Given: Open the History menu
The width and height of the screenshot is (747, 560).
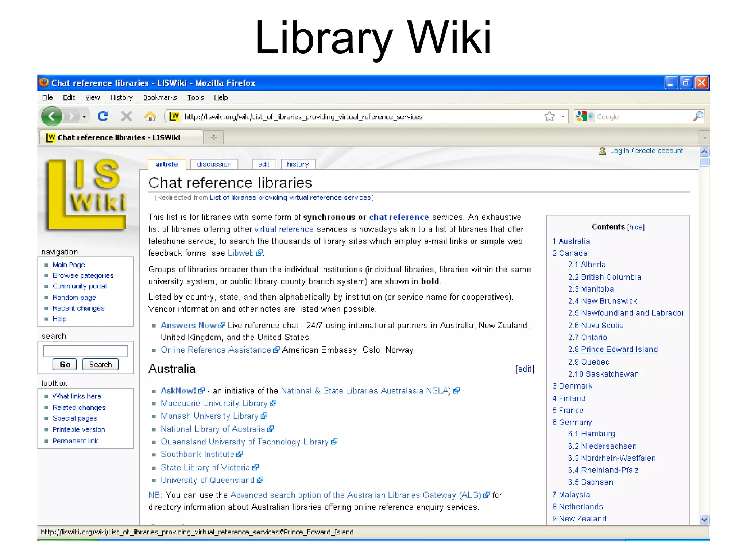Looking at the screenshot, I should [x=121, y=97].
